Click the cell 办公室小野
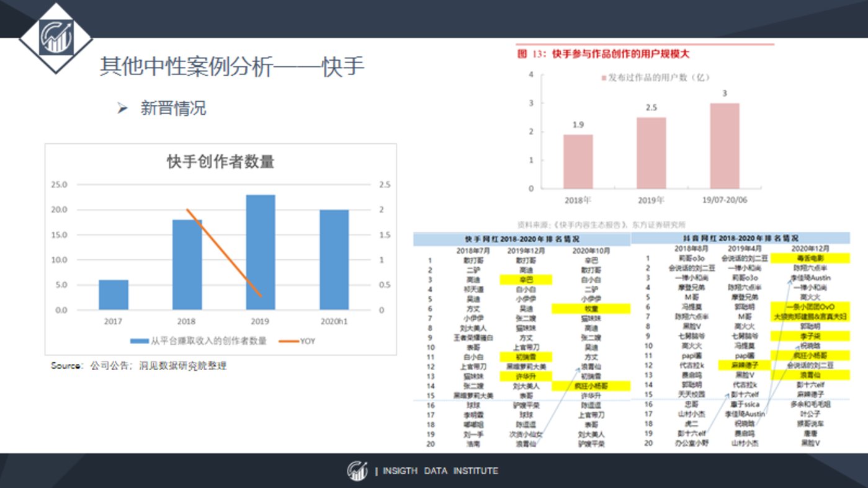Image resolution: width=868 pixels, height=488 pixels. [x=692, y=443]
